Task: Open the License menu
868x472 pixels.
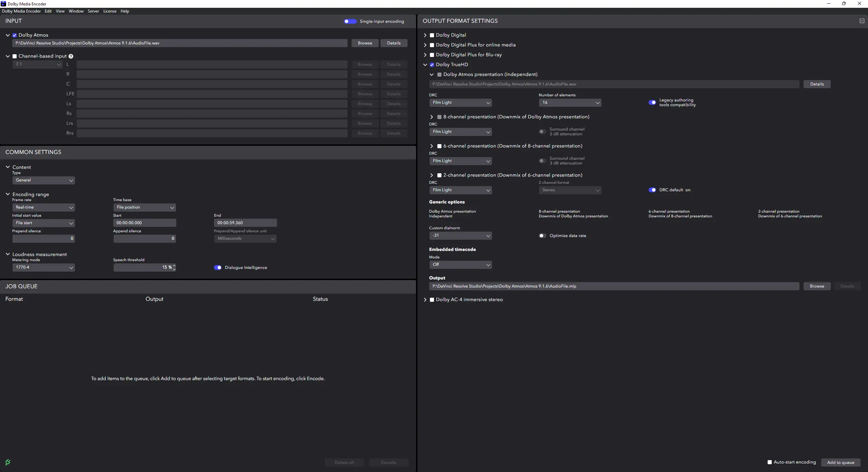Action: pyautogui.click(x=110, y=11)
